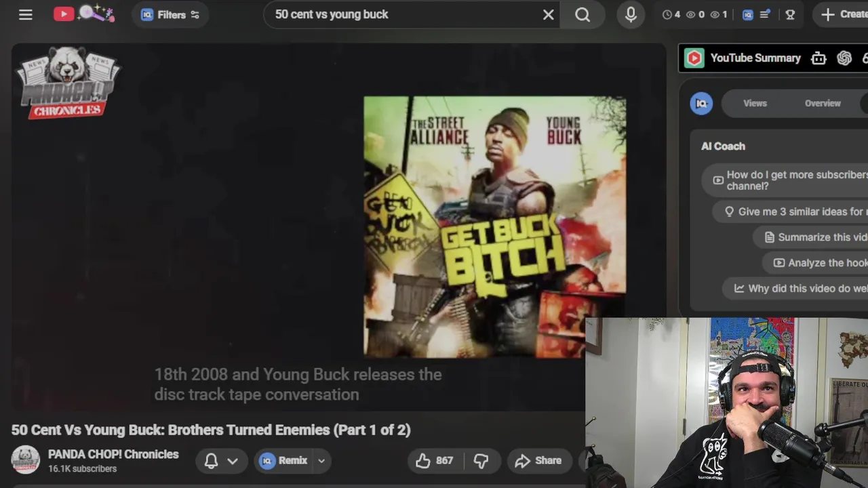
Task: Click the Get Buck album cover in video
Action: point(494,226)
